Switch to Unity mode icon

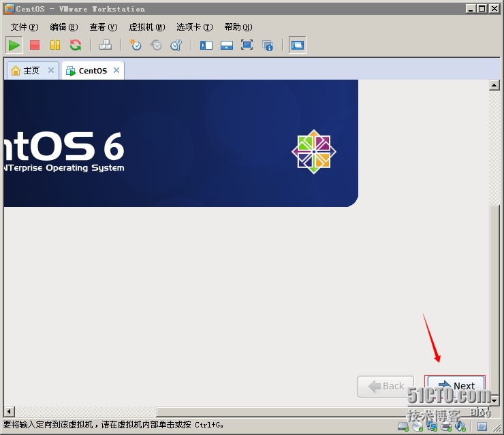268,46
